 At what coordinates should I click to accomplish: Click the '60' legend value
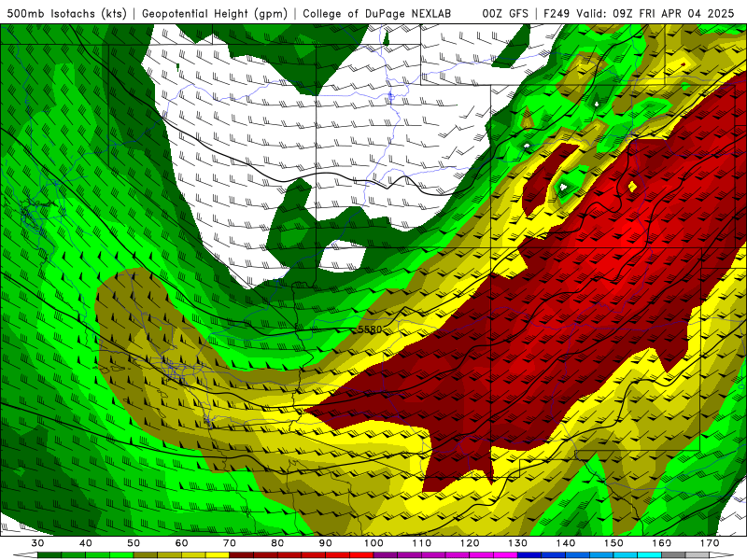181,543
